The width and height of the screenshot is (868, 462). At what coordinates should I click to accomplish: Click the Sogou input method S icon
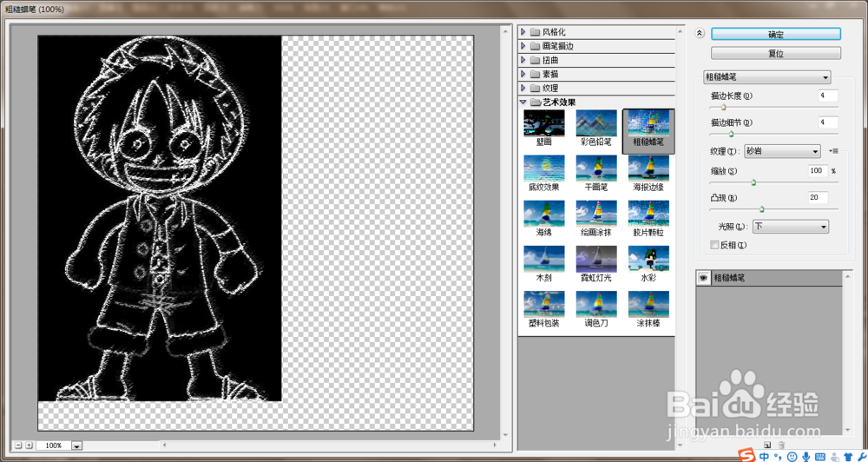(x=748, y=455)
